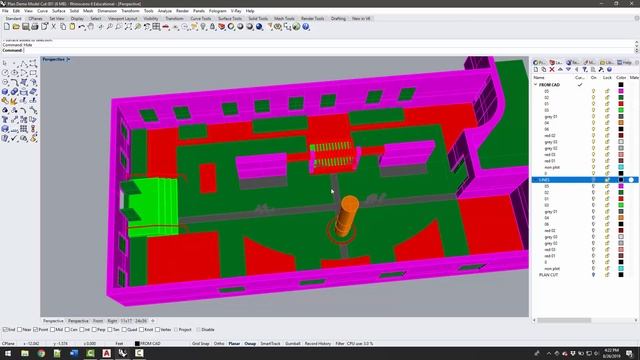
Task: Open the Perspective viewport title dropdown arrow
Action: point(68,60)
